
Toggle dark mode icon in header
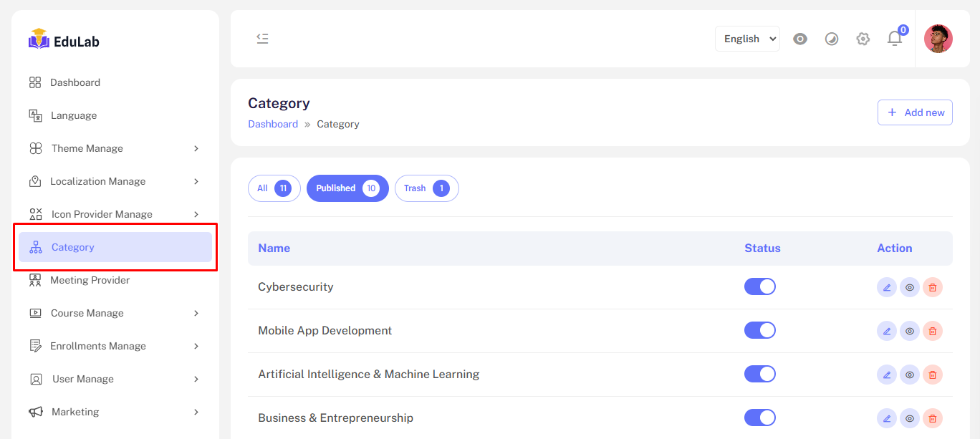click(x=832, y=39)
